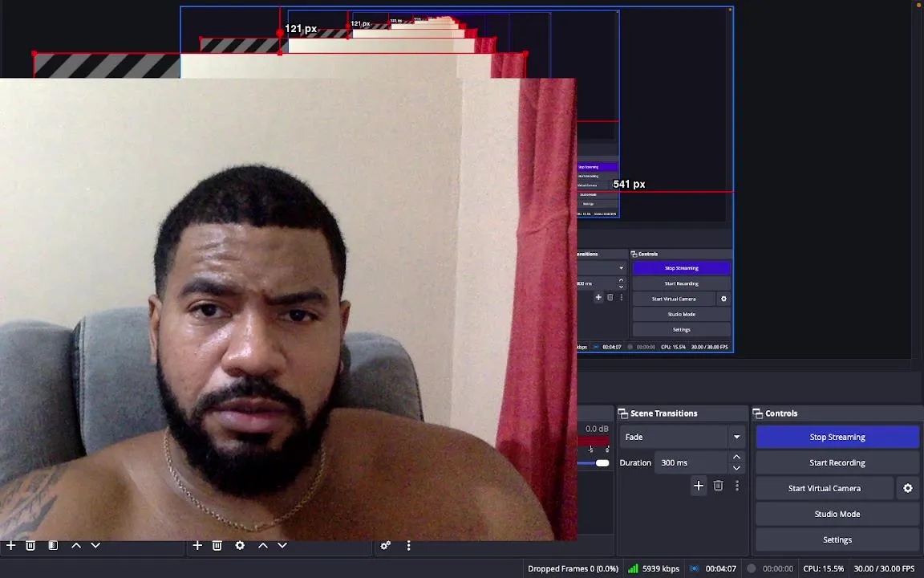Click the Scene Transitions dock float icon

point(623,413)
